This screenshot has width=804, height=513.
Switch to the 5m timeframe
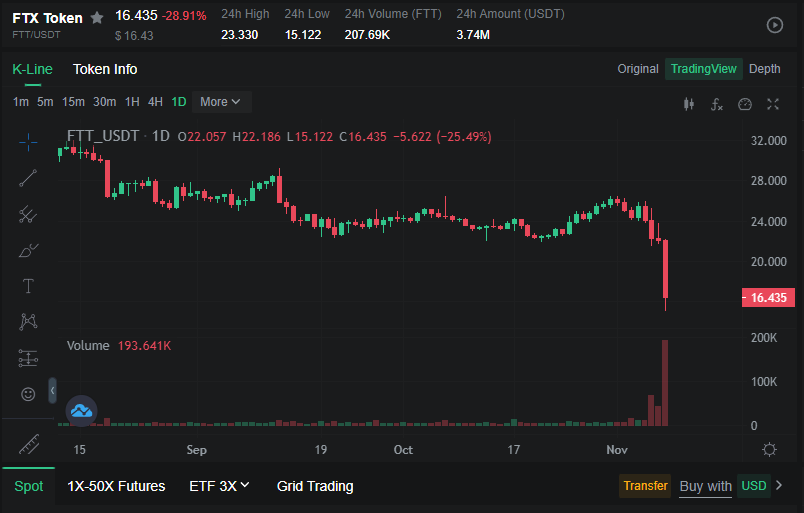(x=45, y=102)
